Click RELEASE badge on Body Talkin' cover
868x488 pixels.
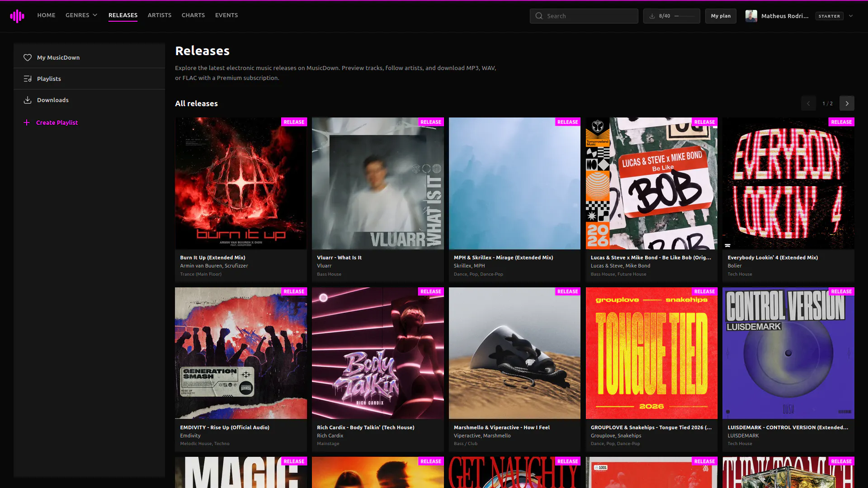[x=431, y=291]
